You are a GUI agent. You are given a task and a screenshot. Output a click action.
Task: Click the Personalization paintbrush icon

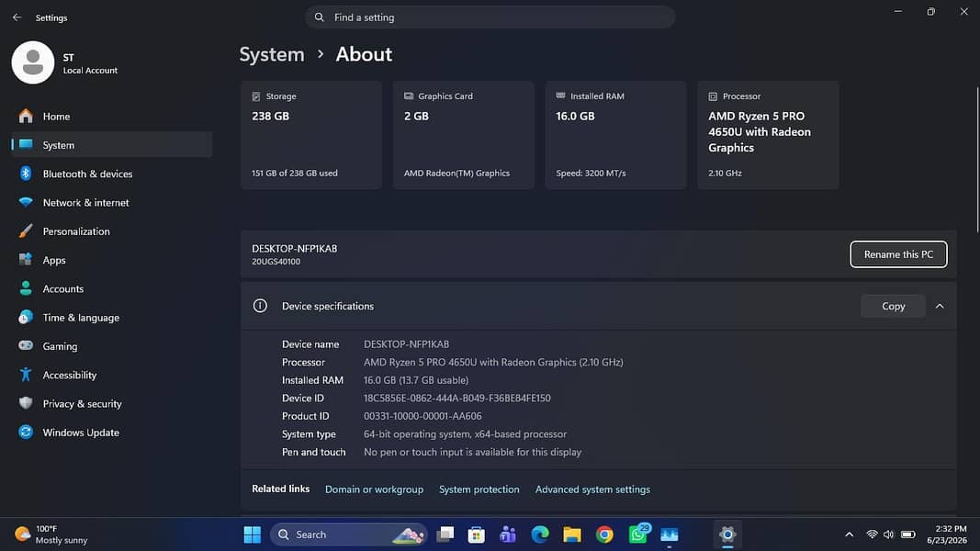click(26, 231)
